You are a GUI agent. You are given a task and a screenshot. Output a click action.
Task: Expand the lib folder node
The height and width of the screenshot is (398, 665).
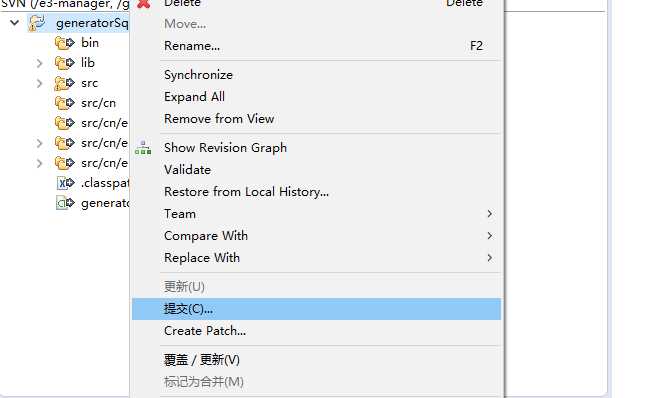[39, 63]
